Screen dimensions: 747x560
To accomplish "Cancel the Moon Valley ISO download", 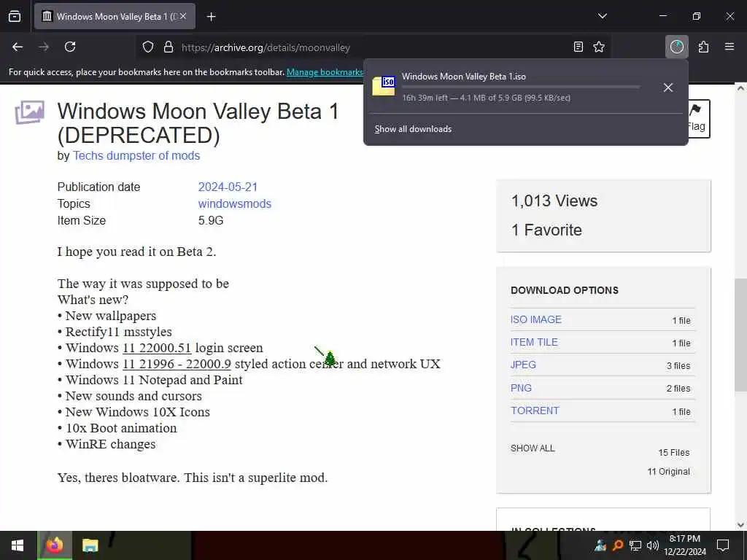I will (668, 87).
